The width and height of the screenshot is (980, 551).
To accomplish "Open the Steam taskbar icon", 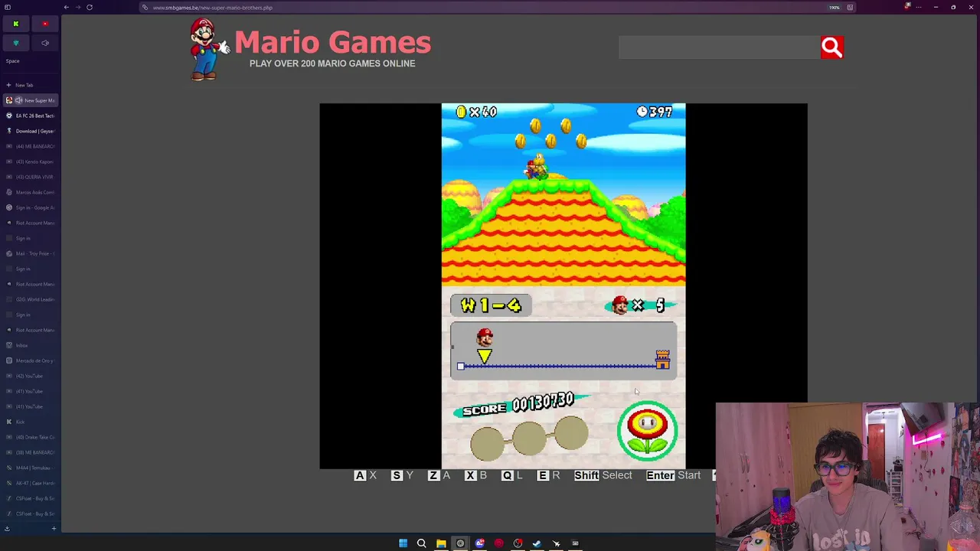I will pos(537,543).
